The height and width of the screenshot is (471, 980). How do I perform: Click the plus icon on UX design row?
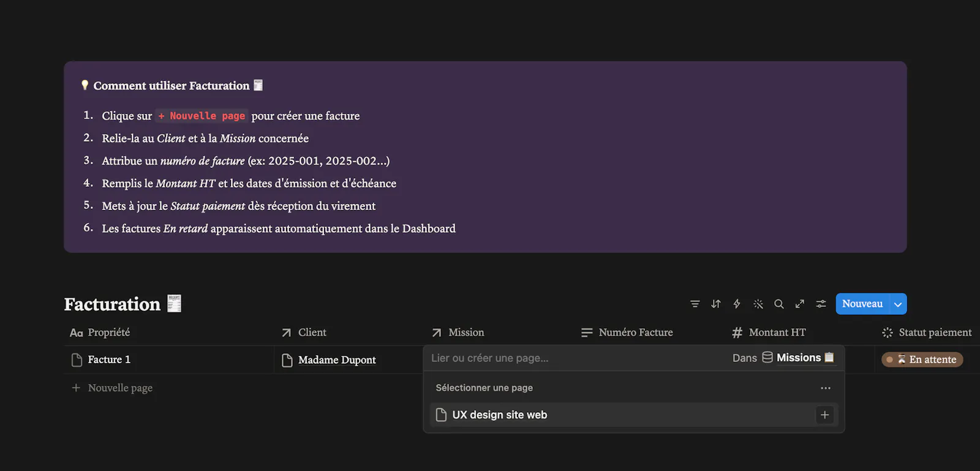[x=825, y=415]
